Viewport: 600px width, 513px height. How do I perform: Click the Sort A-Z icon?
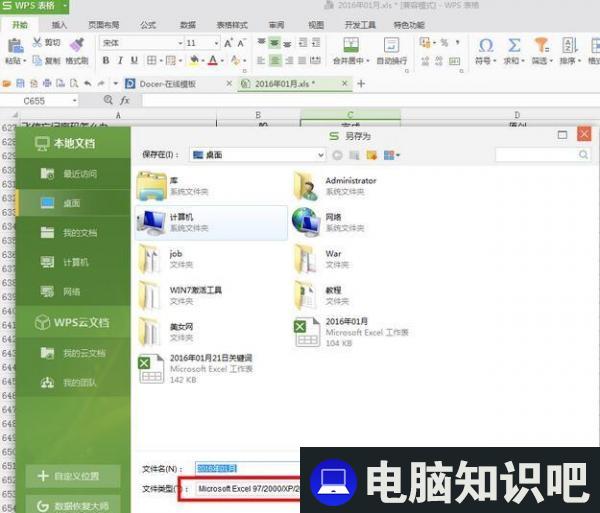click(x=570, y=46)
